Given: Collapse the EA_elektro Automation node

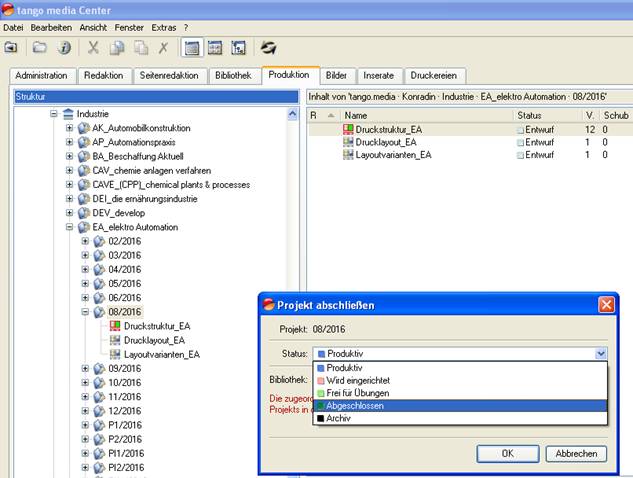Looking at the screenshot, I should (70, 227).
